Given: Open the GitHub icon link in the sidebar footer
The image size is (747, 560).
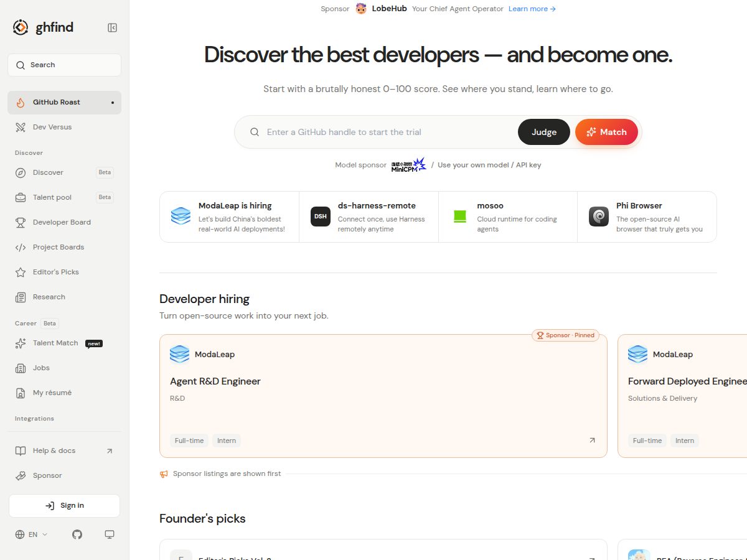Looking at the screenshot, I should [77, 534].
